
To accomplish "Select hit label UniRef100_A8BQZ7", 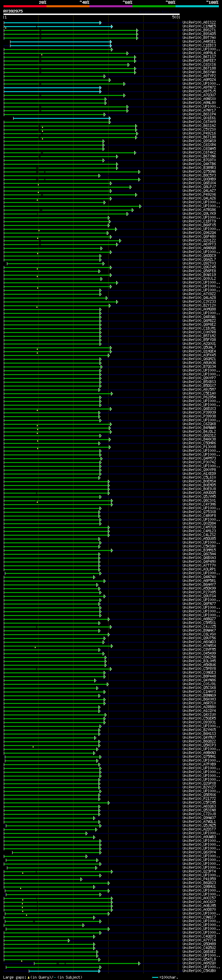I will pyautogui.click(x=199, y=619).
